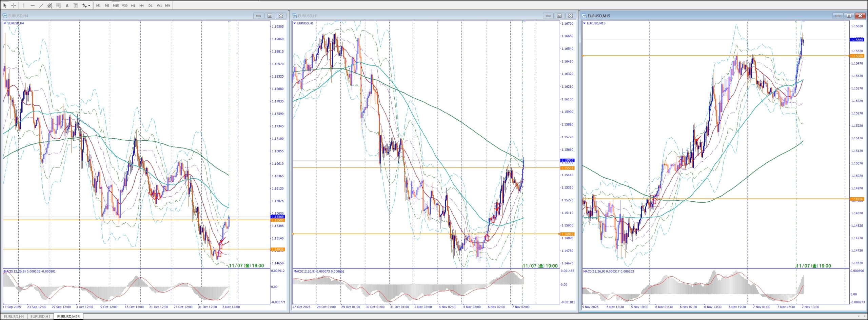Select the Fibonacci retracement tool
The height and width of the screenshot is (320, 868).
tap(58, 5)
